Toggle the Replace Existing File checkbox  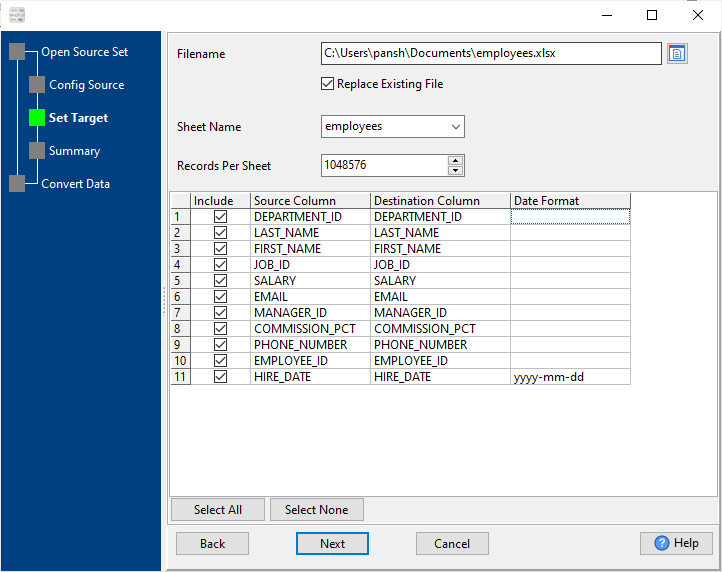click(x=327, y=84)
